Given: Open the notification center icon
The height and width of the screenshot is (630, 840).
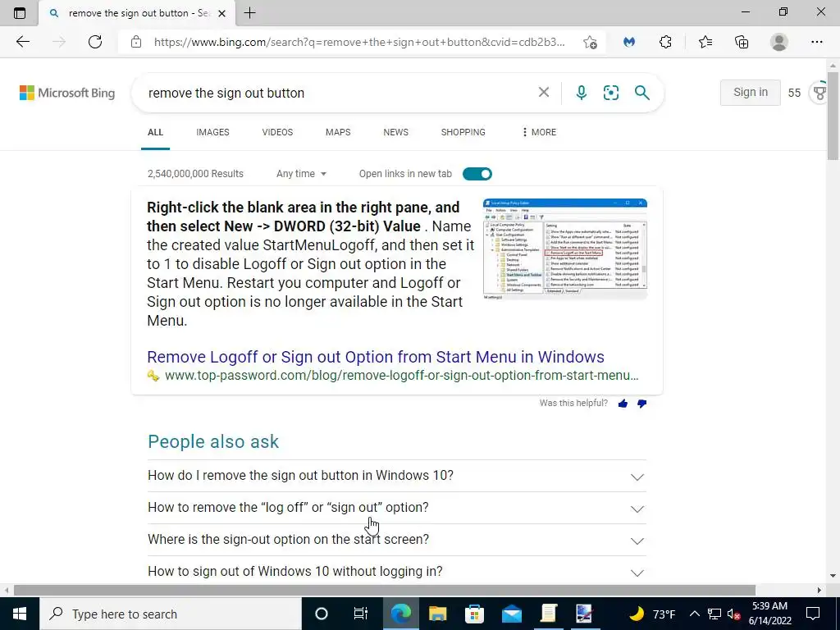Looking at the screenshot, I should click(813, 614).
